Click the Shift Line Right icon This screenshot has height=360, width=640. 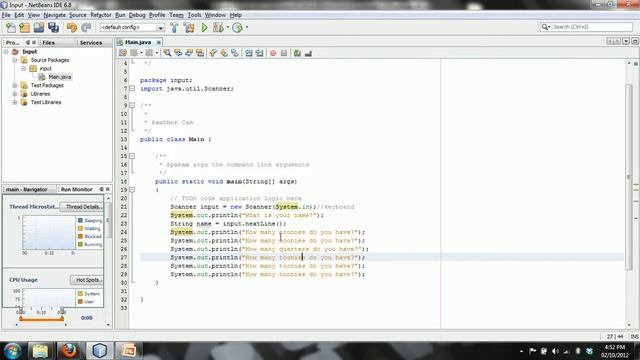click(259, 53)
